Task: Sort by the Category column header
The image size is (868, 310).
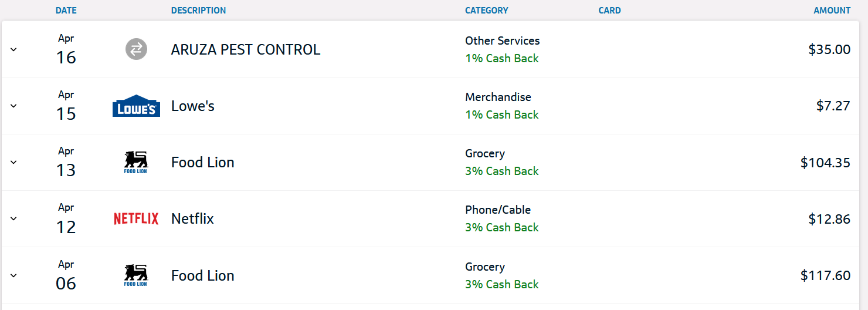Action: pos(486,11)
